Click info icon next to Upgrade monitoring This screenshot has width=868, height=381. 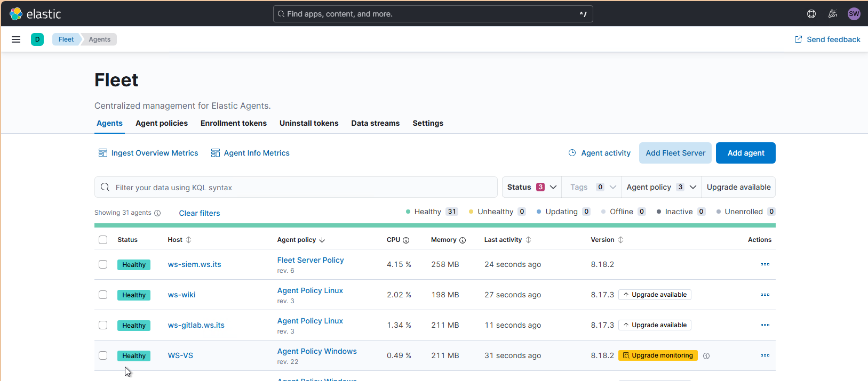tap(706, 356)
